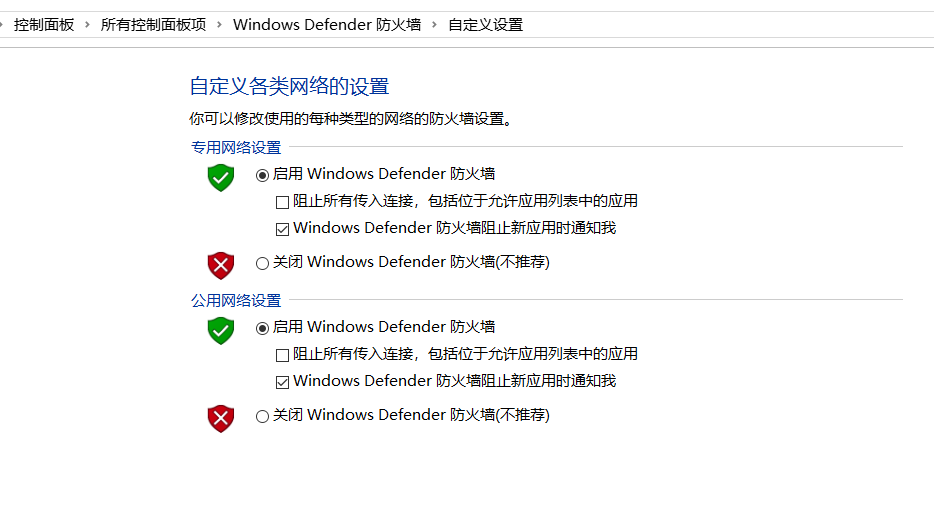Click red shield icon under public network settings

tap(220, 418)
